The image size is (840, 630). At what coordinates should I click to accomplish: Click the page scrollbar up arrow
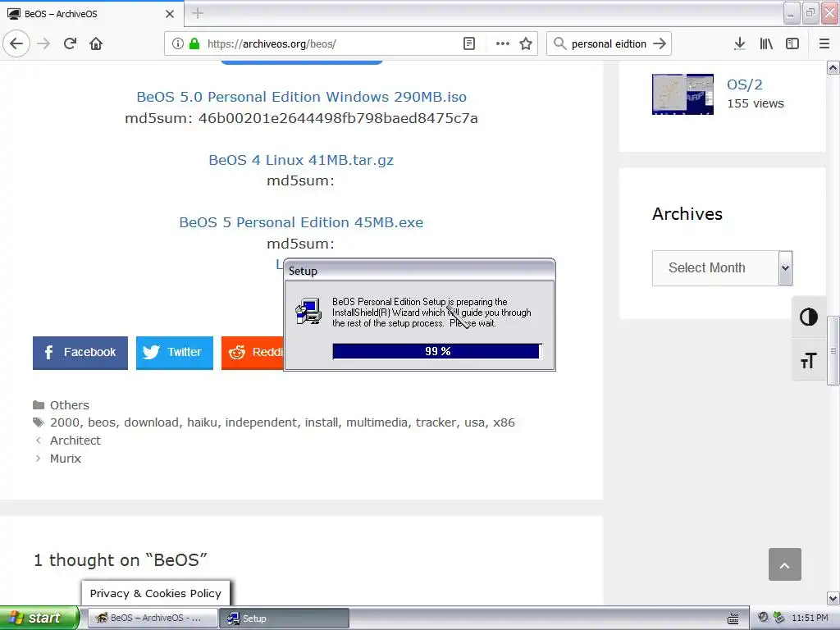pyautogui.click(x=833, y=68)
